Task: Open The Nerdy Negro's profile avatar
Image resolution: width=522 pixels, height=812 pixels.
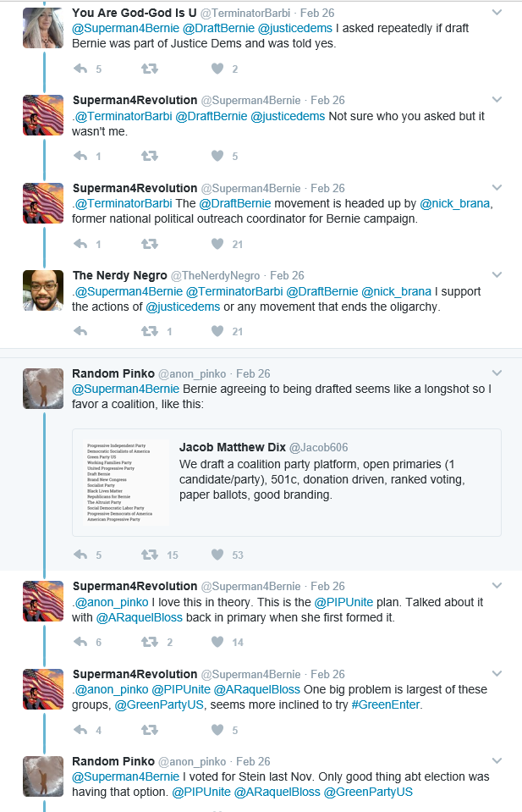Action: 43,290
